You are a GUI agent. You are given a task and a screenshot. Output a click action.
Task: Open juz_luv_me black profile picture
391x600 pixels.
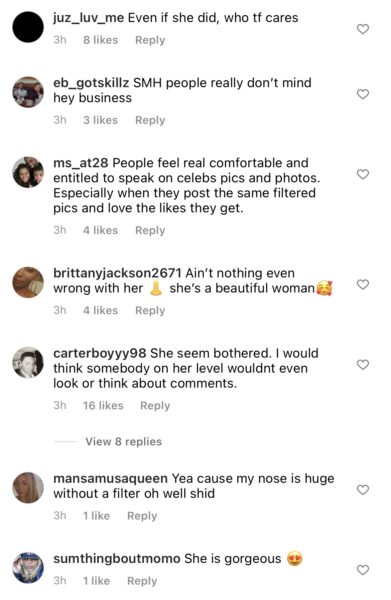(x=28, y=27)
